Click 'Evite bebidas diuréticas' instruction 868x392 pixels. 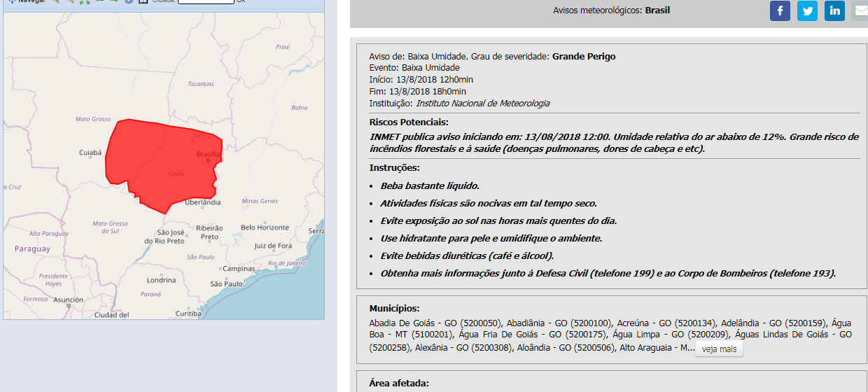[x=467, y=256]
